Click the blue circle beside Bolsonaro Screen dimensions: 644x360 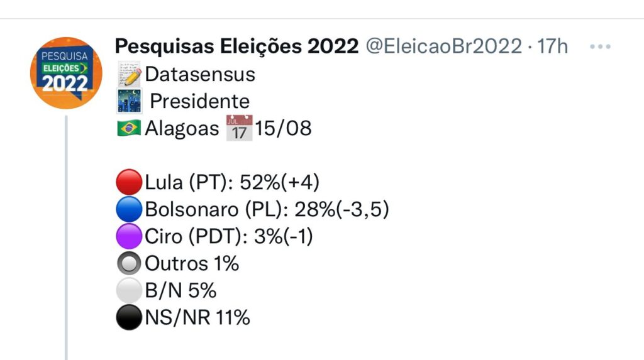tap(129, 209)
